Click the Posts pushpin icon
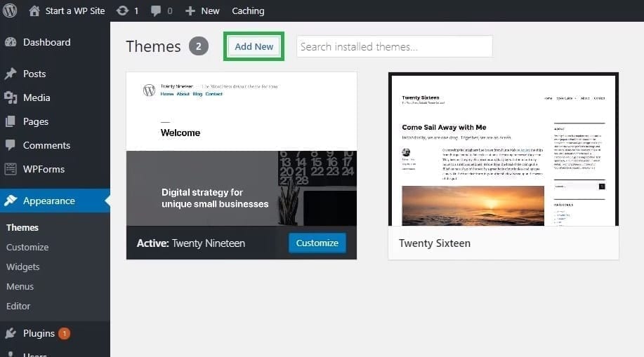 click(x=11, y=74)
